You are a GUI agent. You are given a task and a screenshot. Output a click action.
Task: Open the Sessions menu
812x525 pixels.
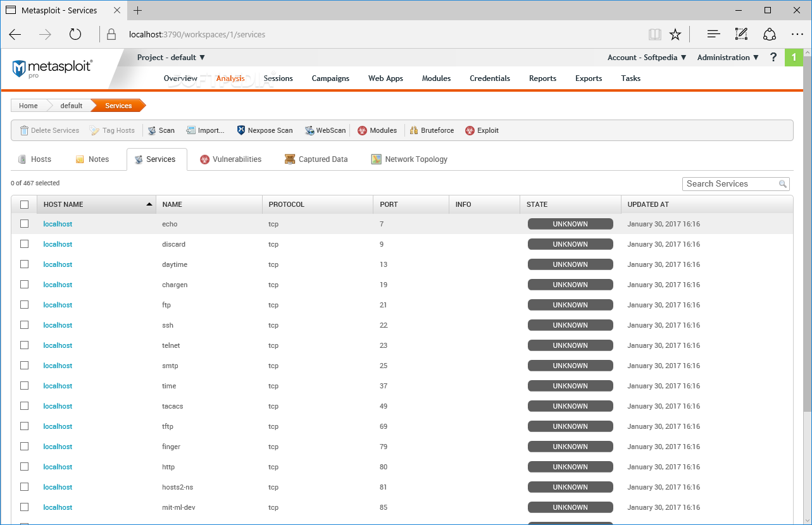[x=278, y=78]
